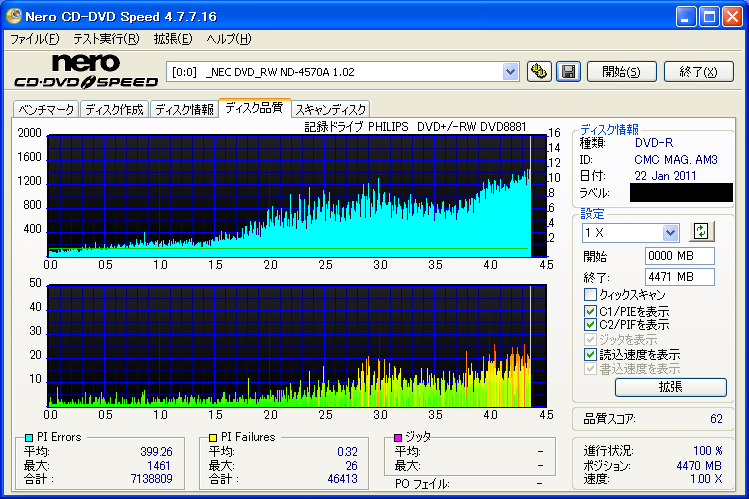Open the 拡張(E) menu
This screenshot has width=749, height=499.
click(173, 39)
